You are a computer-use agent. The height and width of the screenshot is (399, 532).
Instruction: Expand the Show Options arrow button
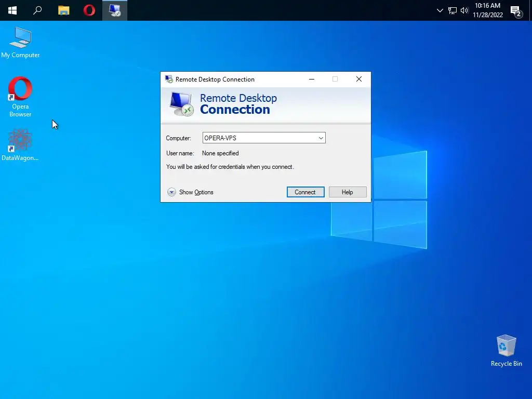pos(171,192)
